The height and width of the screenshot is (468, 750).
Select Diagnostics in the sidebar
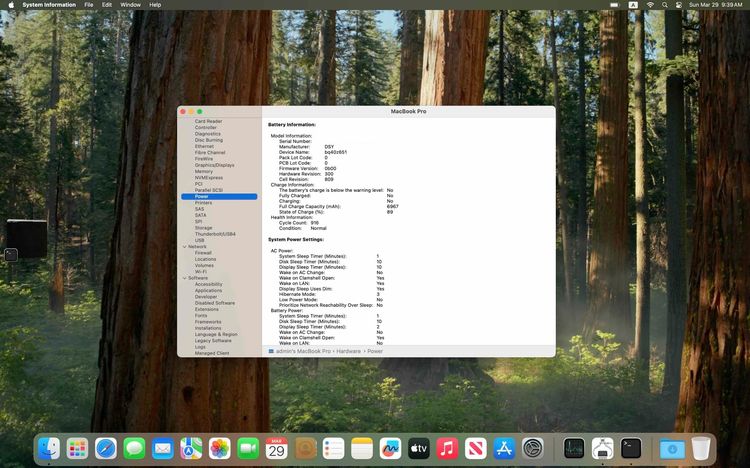[x=208, y=134]
